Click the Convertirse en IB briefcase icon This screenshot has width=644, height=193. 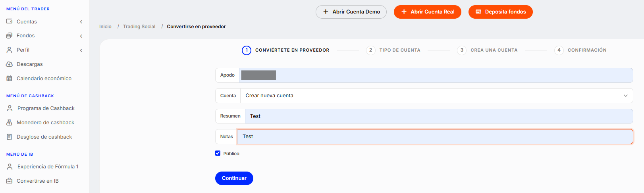click(9, 181)
